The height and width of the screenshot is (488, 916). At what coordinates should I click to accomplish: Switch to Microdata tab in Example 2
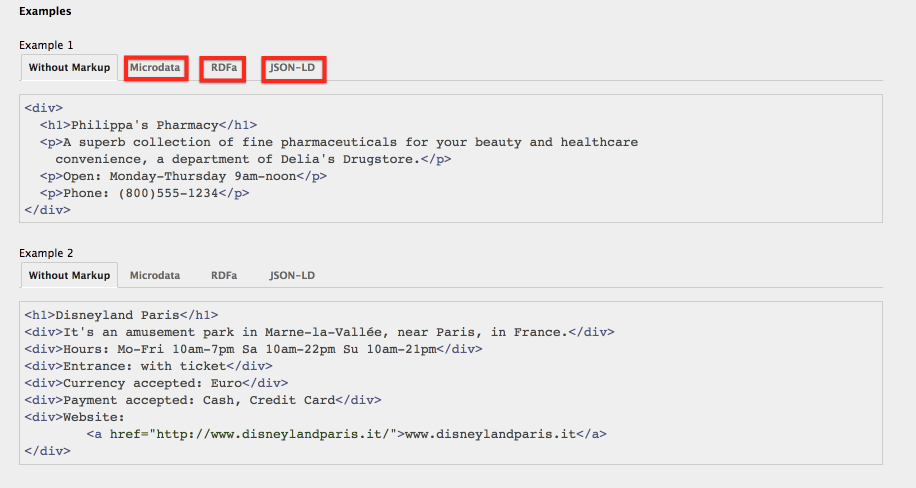(x=155, y=276)
